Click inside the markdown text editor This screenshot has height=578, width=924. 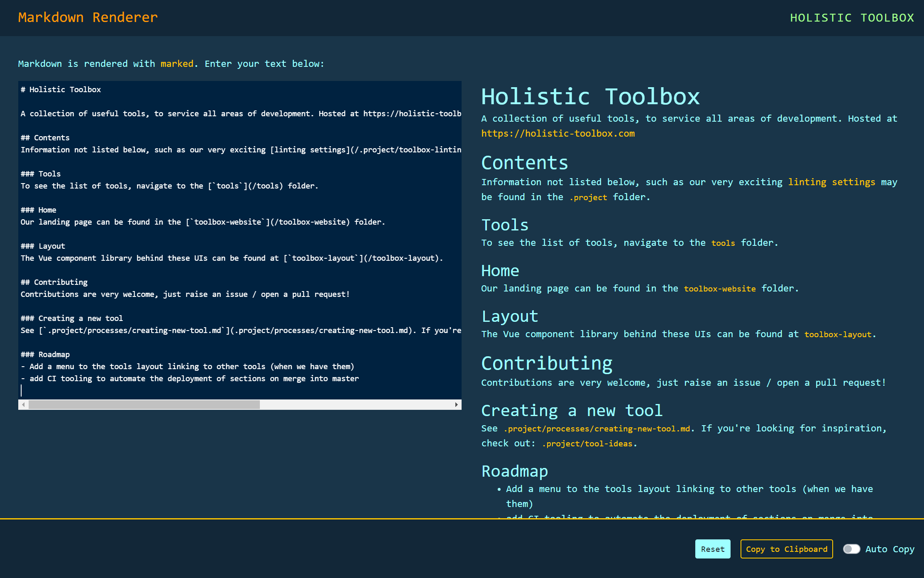240,240
